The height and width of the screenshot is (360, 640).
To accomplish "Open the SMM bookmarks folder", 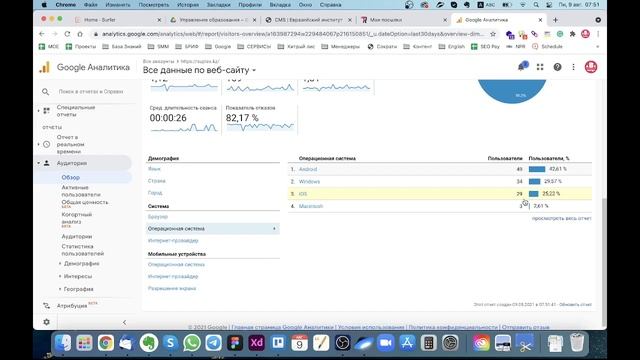I will 158,47.
